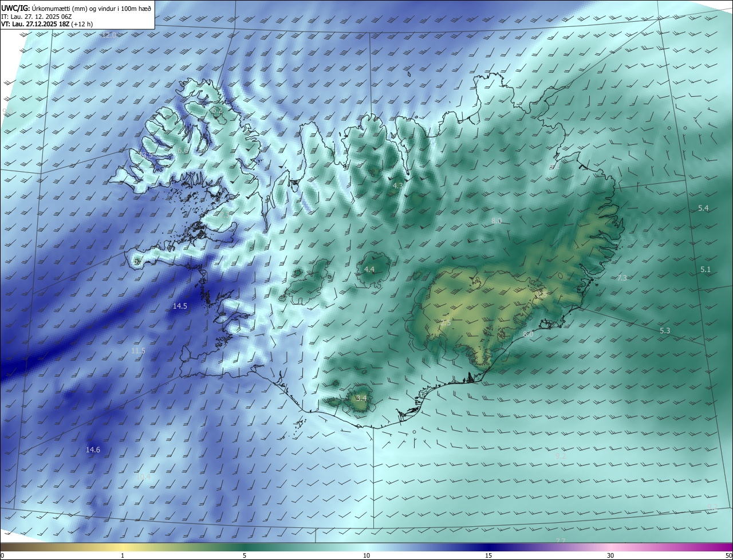Click the 5.3 value label
The image size is (733, 560).
pos(665,331)
